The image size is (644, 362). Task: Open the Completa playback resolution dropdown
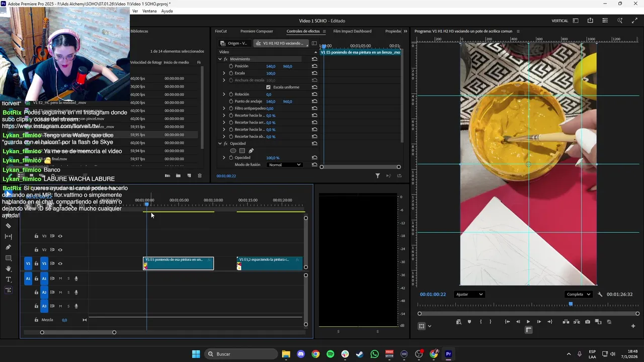[x=578, y=294]
